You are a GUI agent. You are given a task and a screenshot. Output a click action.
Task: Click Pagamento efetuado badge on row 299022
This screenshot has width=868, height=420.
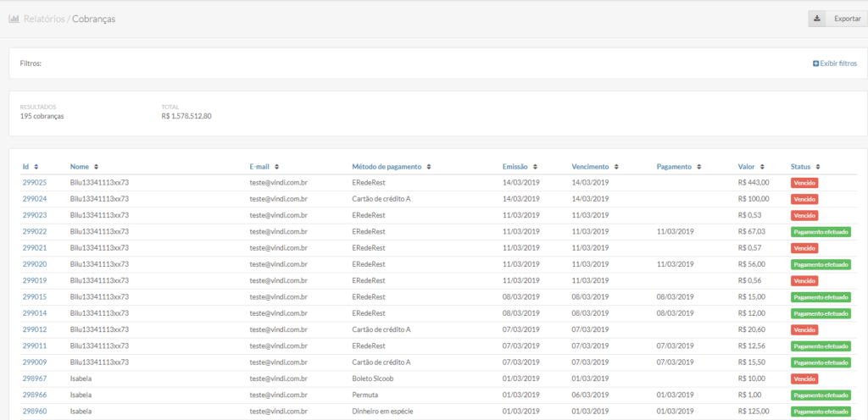(821, 231)
